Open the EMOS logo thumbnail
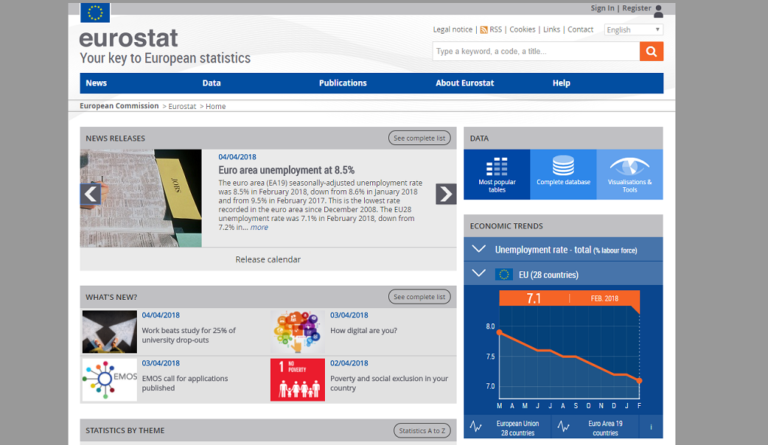Image resolution: width=768 pixels, height=445 pixels. tap(109, 380)
